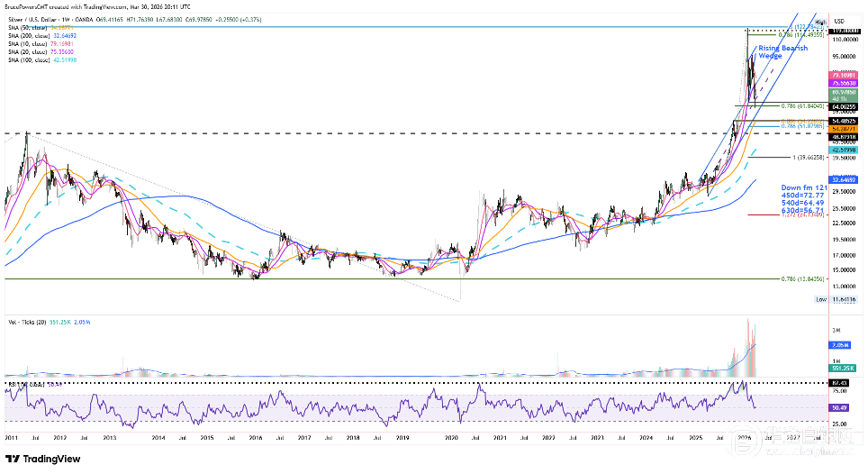The width and height of the screenshot is (868, 474).
Task: Click the blue 32.64692 price axis label
Action: (842, 180)
